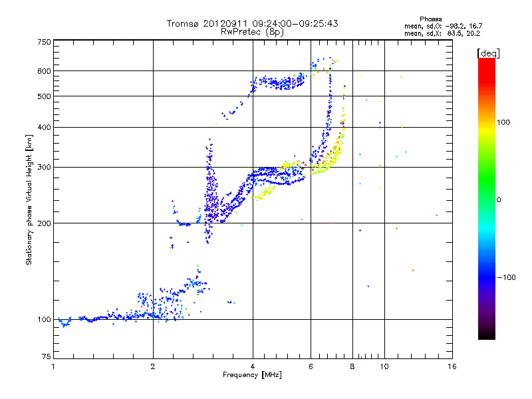Click the plot title 'Tromsø 20120911 09:24:00-09:25:43'
532x399 pixels.
(x=252, y=23)
